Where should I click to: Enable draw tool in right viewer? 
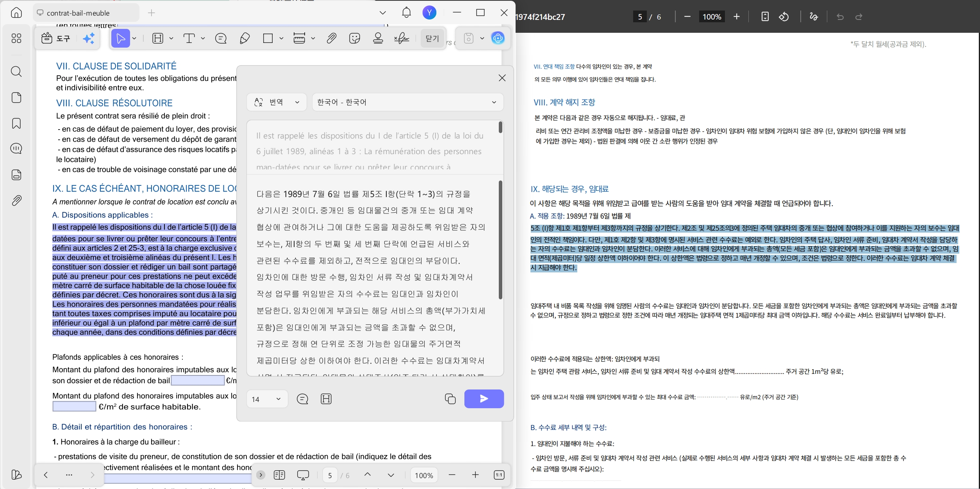coord(814,17)
